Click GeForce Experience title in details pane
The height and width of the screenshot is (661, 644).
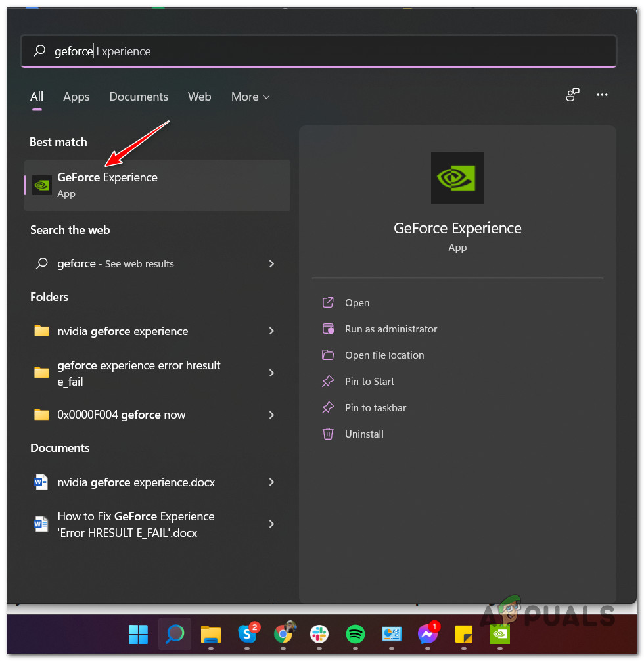[x=457, y=228]
